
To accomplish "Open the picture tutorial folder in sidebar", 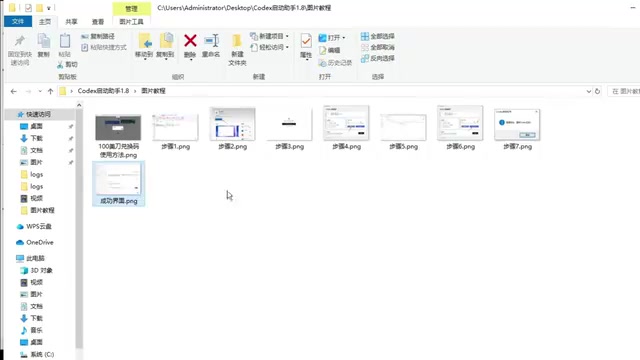I will pyautogui.click(x=37, y=211).
